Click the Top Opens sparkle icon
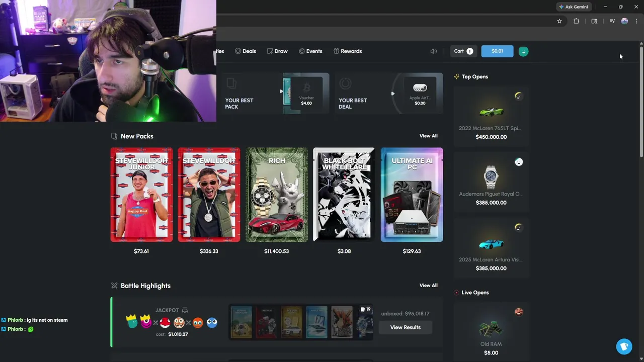 pyautogui.click(x=456, y=77)
